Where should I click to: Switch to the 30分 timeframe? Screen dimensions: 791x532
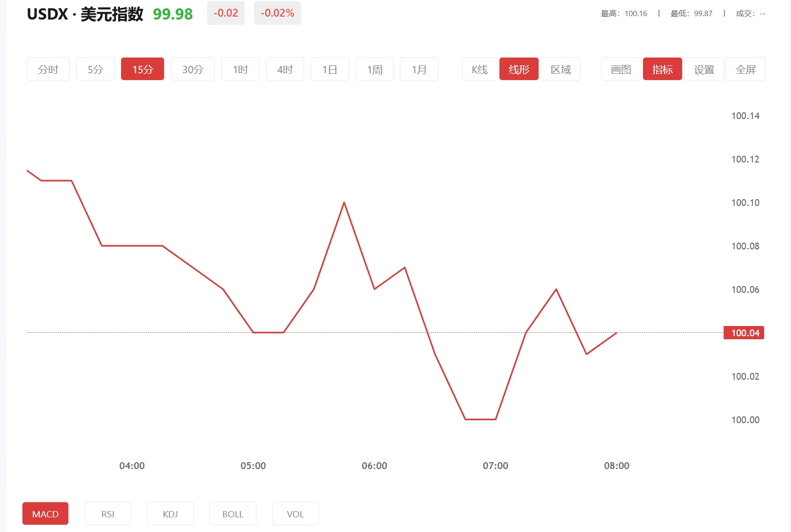pyautogui.click(x=192, y=69)
